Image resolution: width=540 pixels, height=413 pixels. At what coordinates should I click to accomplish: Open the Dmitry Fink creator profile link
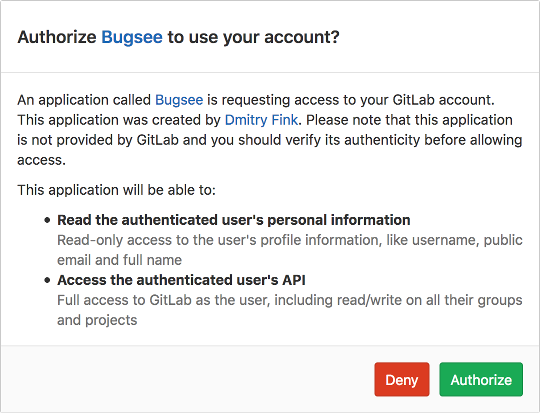(261, 120)
